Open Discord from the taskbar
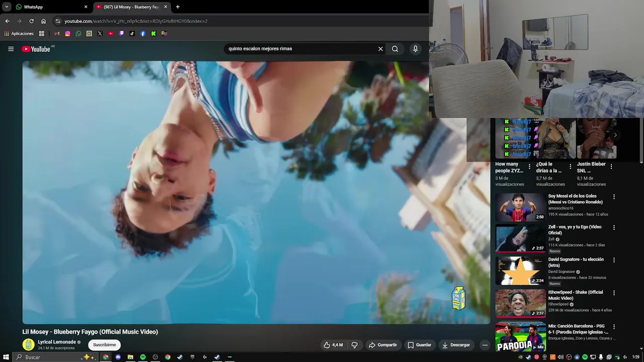 (118, 357)
